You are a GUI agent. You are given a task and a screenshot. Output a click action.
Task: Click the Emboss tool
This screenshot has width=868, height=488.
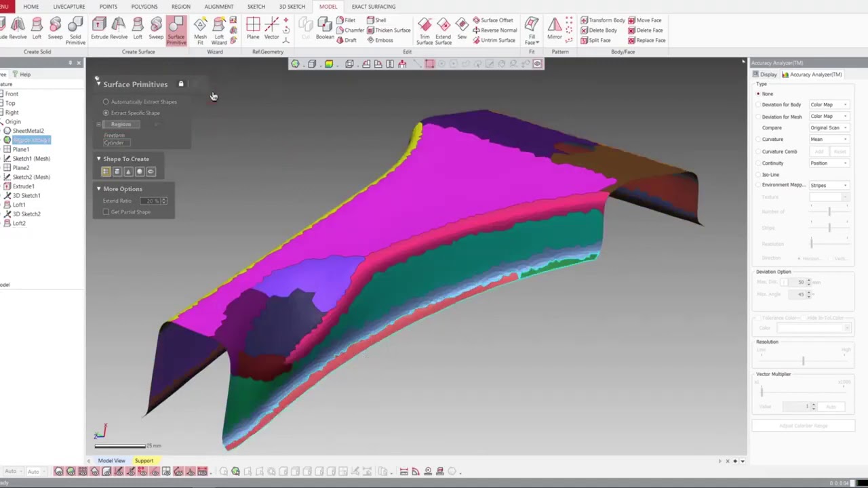tap(380, 40)
